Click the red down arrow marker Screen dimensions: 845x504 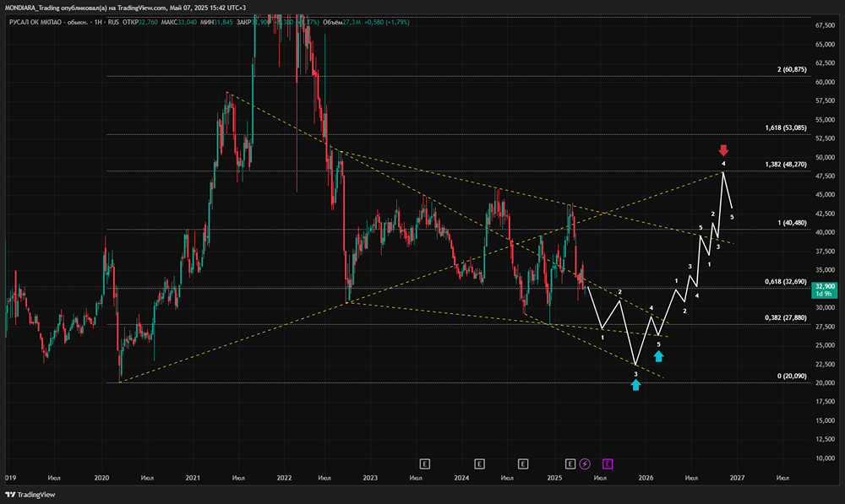coord(723,150)
